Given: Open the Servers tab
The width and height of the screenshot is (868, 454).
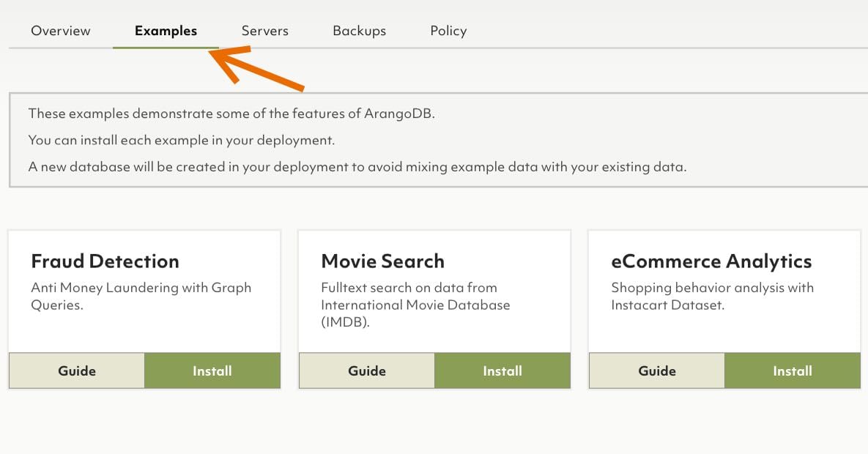Looking at the screenshot, I should (x=264, y=31).
